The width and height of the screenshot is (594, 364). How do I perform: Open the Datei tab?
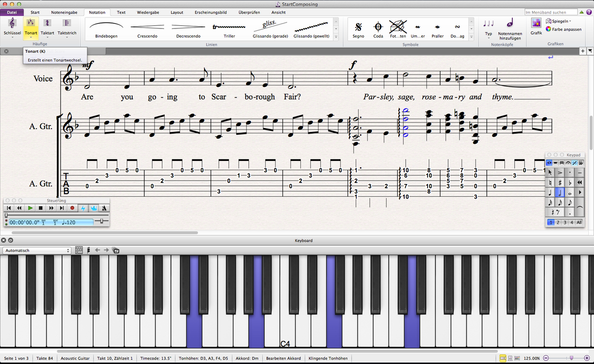click(x=11, y=12)
